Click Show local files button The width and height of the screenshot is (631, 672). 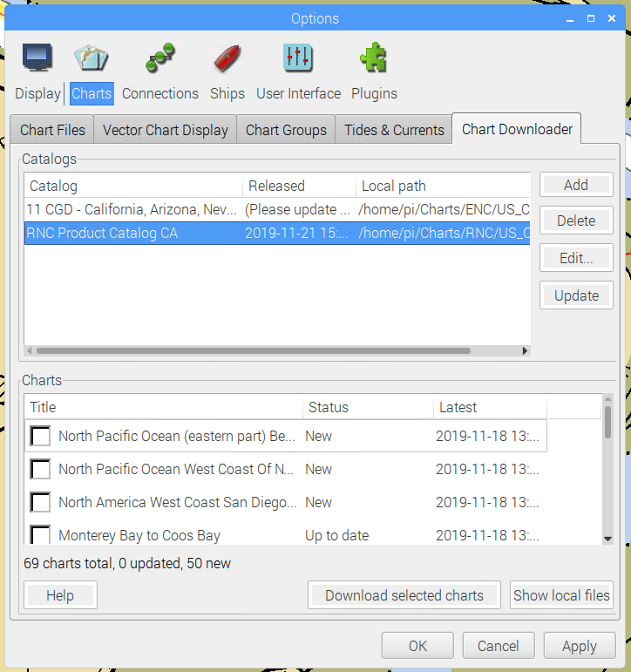(561, 595)
